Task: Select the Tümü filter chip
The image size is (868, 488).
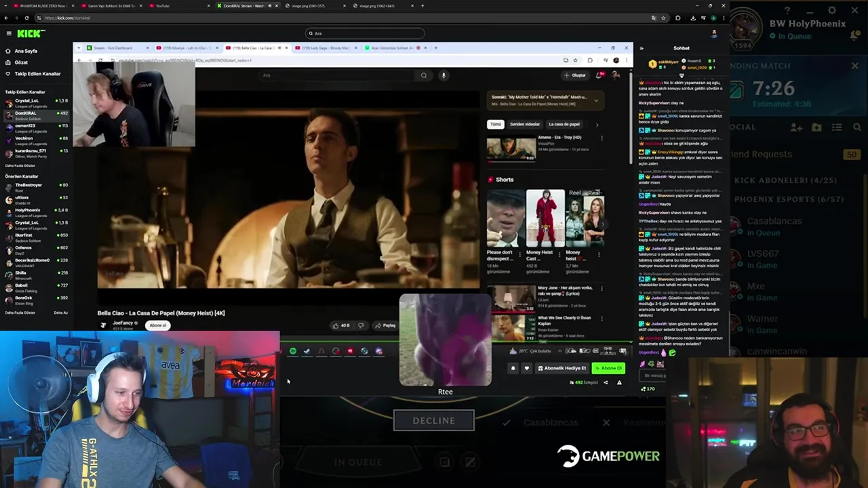Action: pyautogui.click(x=496, y=125)
